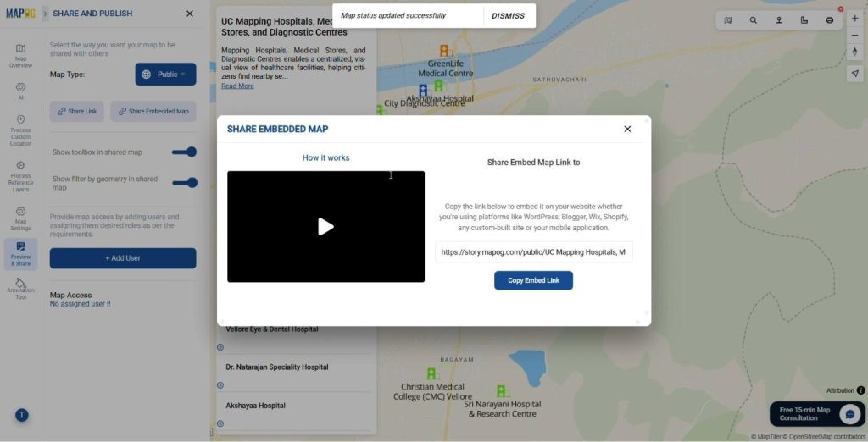The height and width of the screenshot is (442, 868).
Task: Click the location pin tool in map toolbar
Action: click(x=778, y=20)
